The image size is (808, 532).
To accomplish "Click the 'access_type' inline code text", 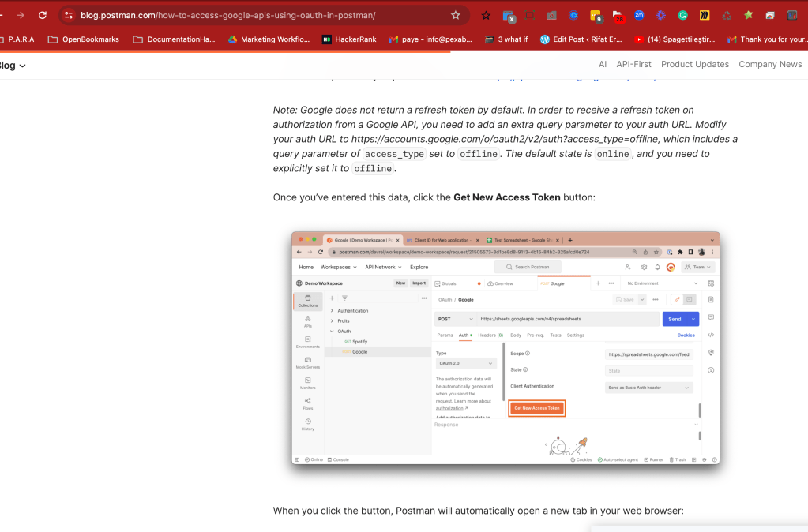I will tap(394, 154).
